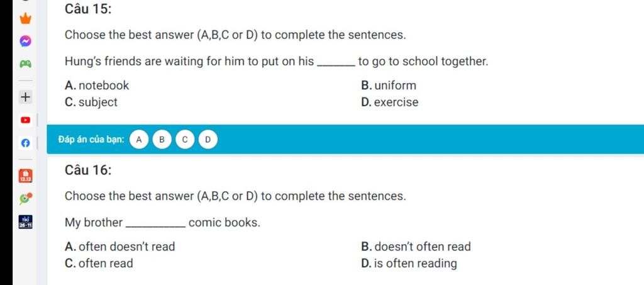Open Facebook from the sidebar
Screen dimensions: 644x285
tap(25, 143)
